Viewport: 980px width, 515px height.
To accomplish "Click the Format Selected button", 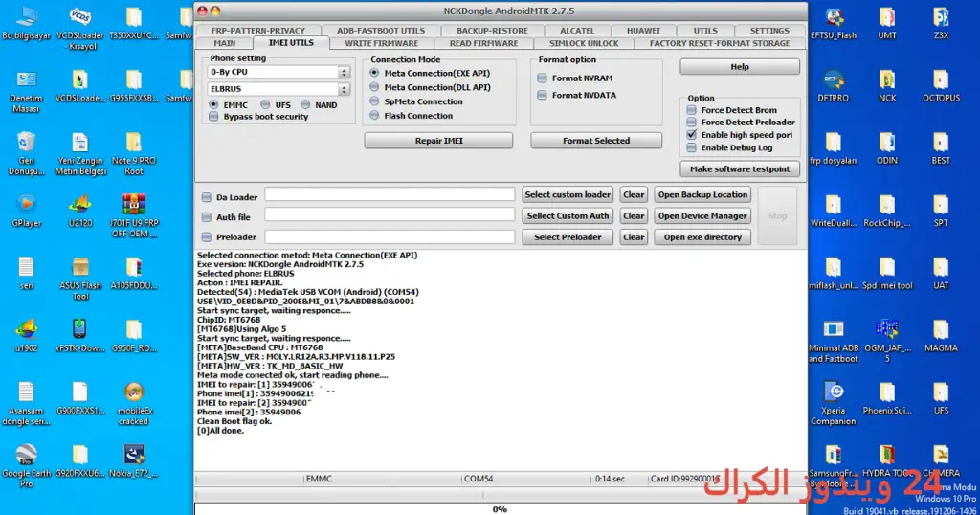I will tap(596, 141).
